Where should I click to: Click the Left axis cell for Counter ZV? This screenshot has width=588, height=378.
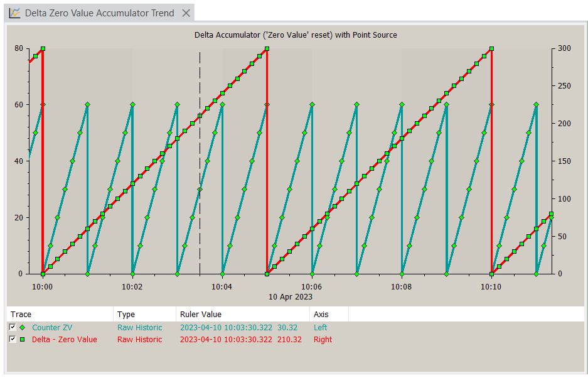pos(321,328)
